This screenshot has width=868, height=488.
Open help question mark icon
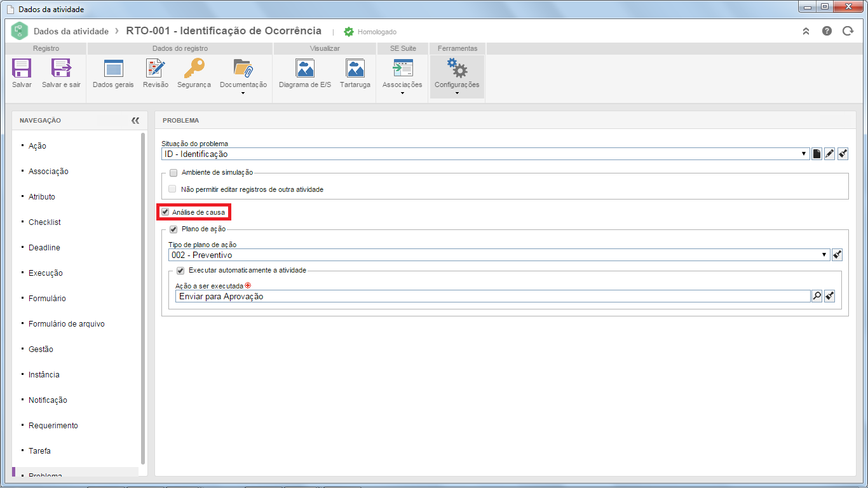[827, 31]
